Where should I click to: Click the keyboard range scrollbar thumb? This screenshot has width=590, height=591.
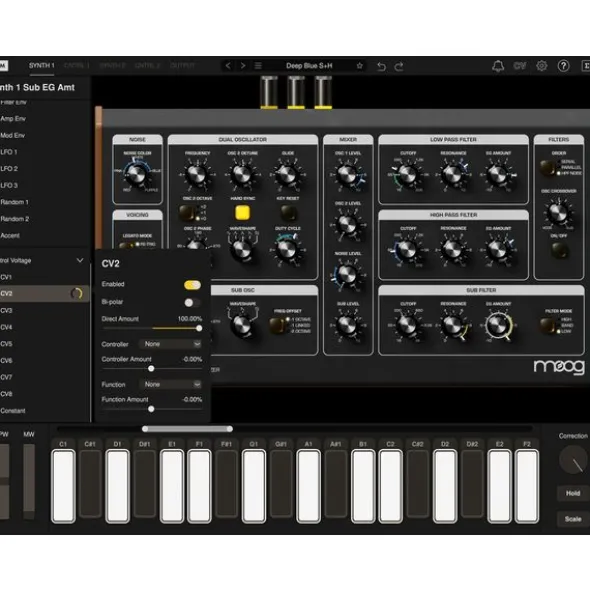pos(187,429)
